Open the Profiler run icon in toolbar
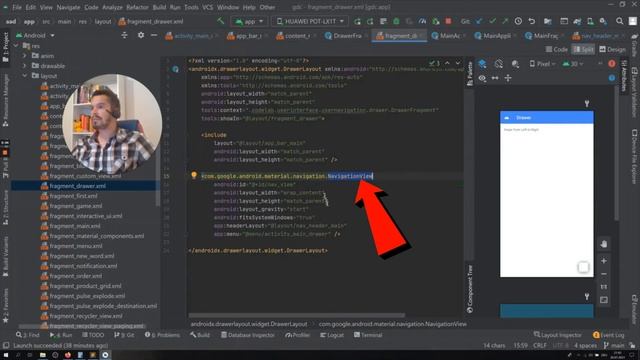 coord(422,21)
